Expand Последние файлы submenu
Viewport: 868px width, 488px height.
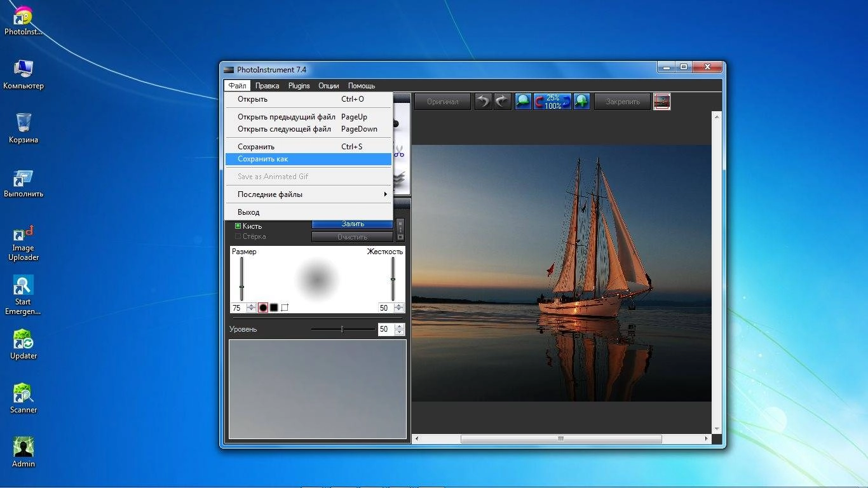(x=308, y=194)
